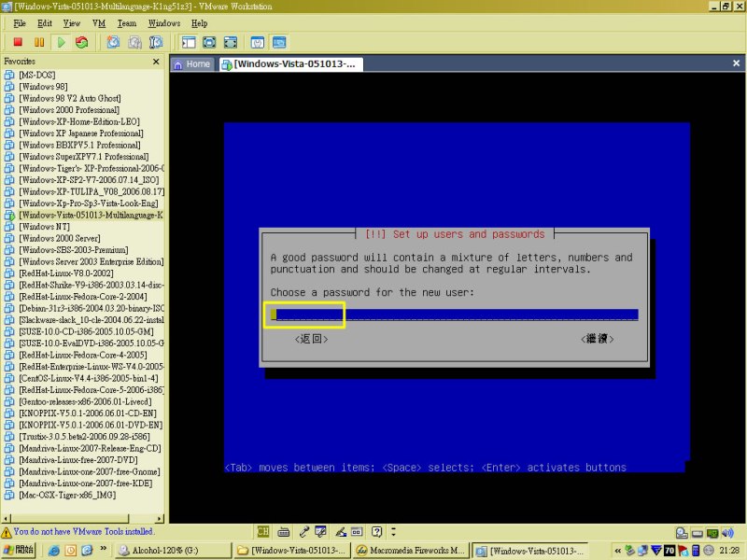Select [Windows BBXPV5.1 Professional] favorite
Image resolution: width=747 pixels, height=560 pixels.
pyautogui.click(x=79, y=145)
